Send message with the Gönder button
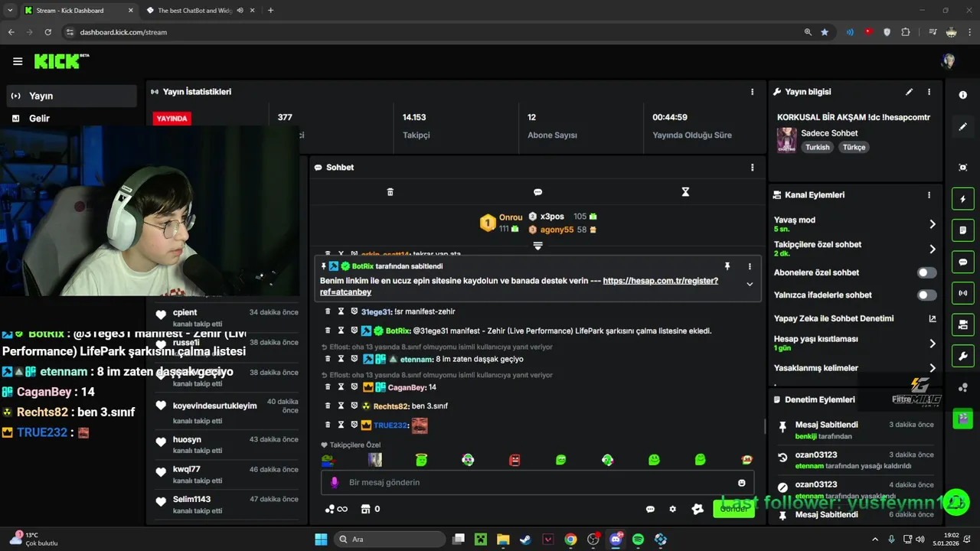Image resolution: width=980 pixels, height=551 pixels. (733, 509)
